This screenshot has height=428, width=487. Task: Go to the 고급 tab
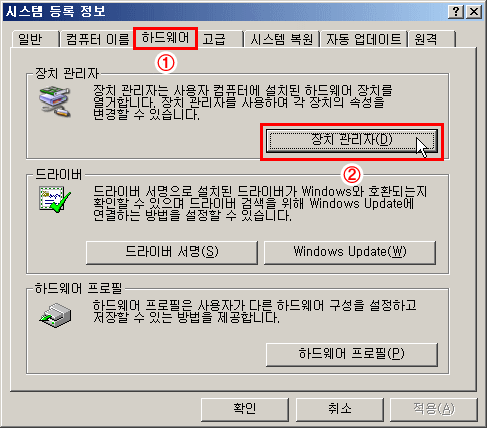[220, 39]
